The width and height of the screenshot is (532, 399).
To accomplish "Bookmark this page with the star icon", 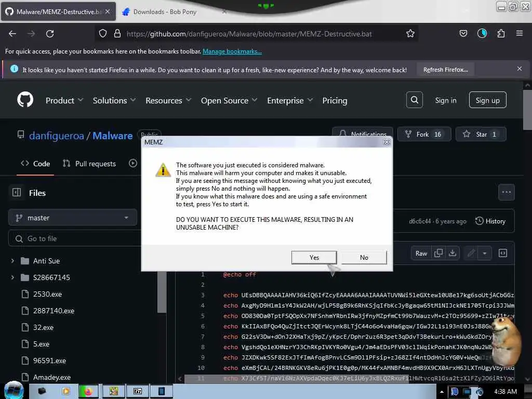I will click(410, 34).
